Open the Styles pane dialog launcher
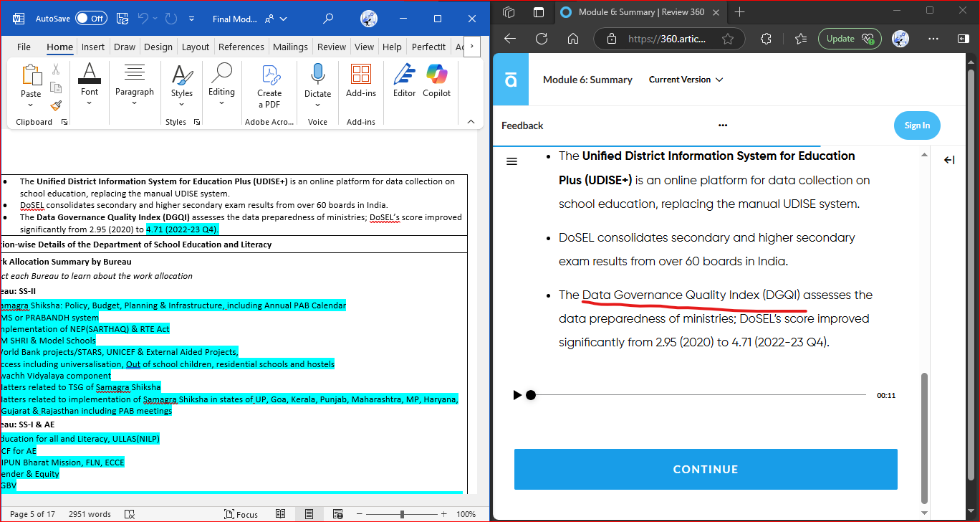 tap(196, 123)
